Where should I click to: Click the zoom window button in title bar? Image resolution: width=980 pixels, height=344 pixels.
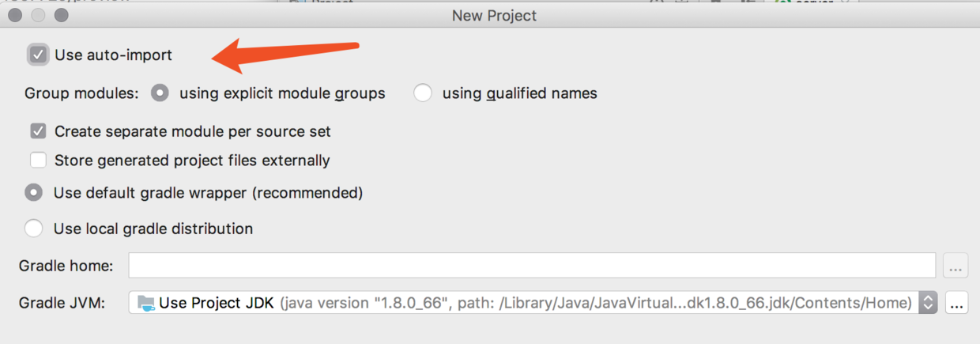(x=61, y=15)
